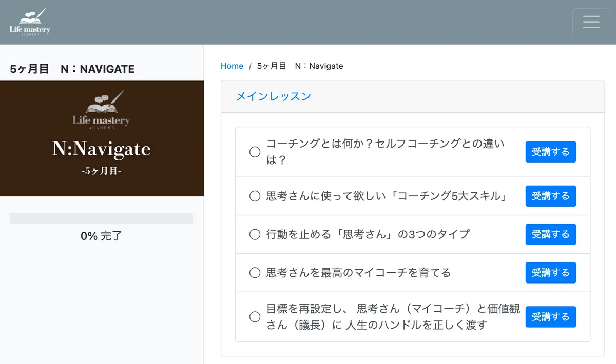Click the 0% 完了 progress label
The height and width of the screenshot is (364, 616).
click(102, 236)
